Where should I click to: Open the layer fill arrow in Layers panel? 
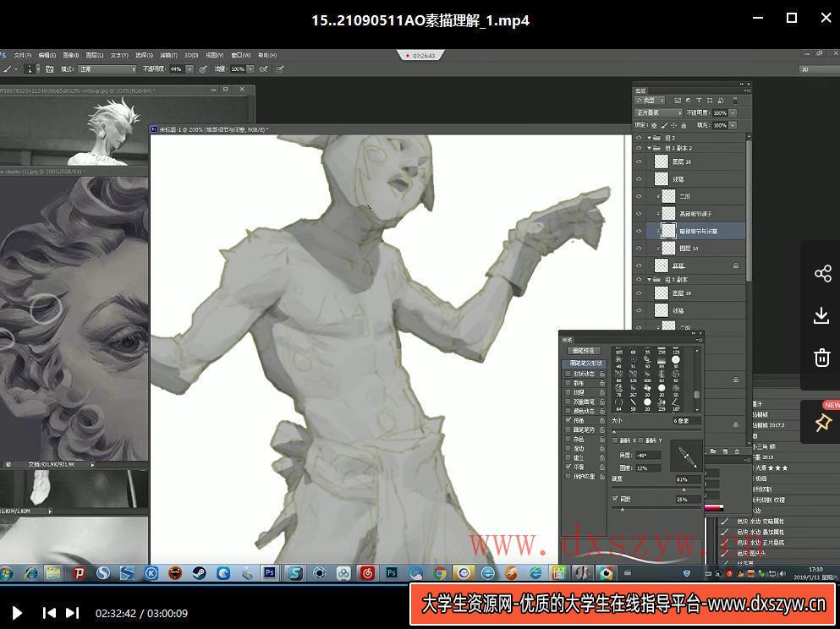click(733, 125)
